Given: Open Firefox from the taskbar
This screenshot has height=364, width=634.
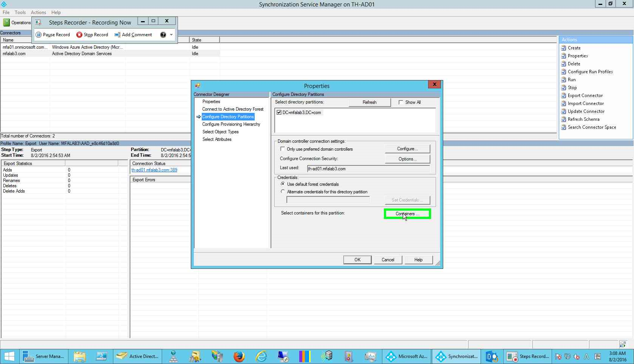Looking at the screenshot, I should [x=239, y=356].
